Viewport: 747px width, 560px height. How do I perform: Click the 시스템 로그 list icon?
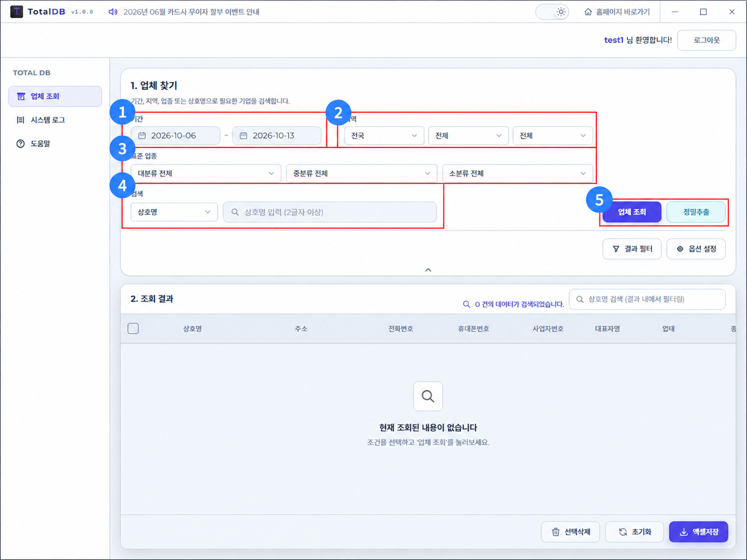21,120
